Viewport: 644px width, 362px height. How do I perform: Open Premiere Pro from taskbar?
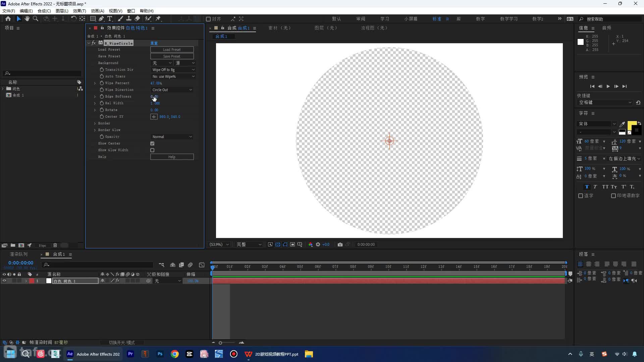coord(130,354)
